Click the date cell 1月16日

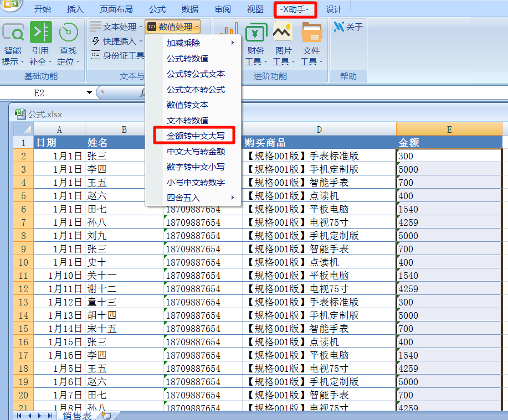pos(59,355)
